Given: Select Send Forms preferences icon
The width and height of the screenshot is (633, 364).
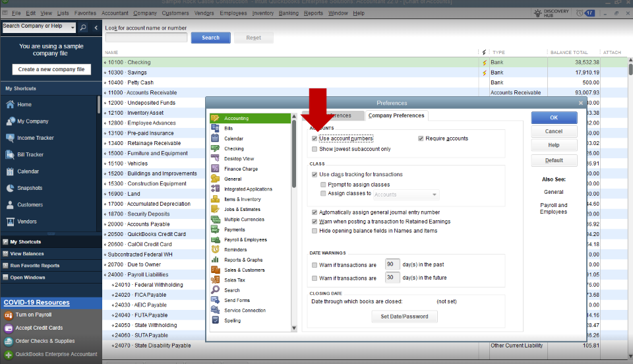Looking at the screenshot, I should point(215,300).
